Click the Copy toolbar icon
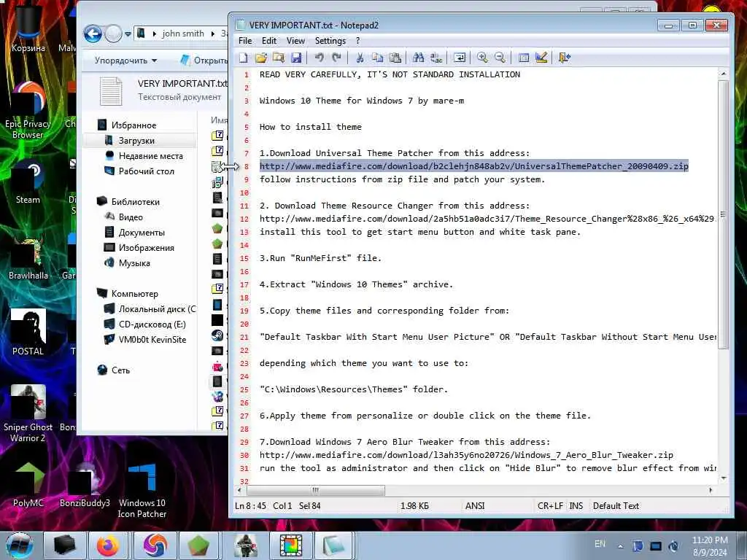 (377, 58)
